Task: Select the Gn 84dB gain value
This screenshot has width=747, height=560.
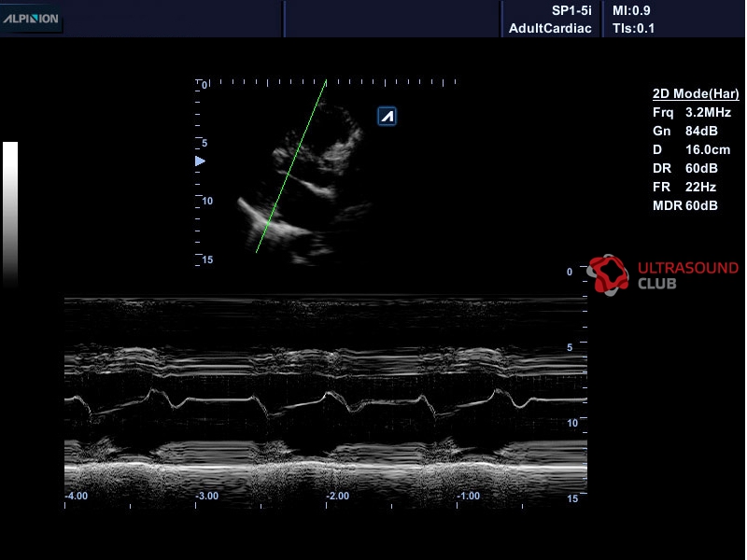Action: point(685,131)
